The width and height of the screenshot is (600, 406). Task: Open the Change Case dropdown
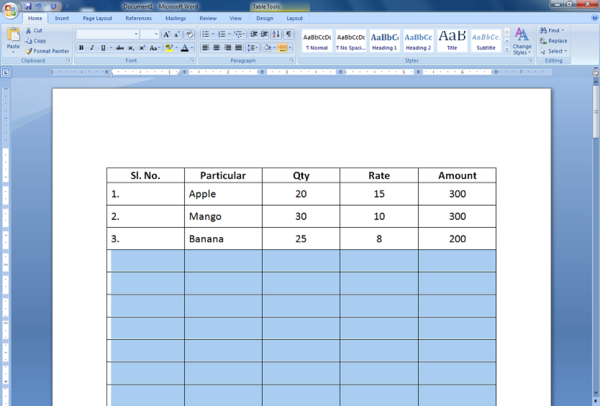tap(154, 48)
